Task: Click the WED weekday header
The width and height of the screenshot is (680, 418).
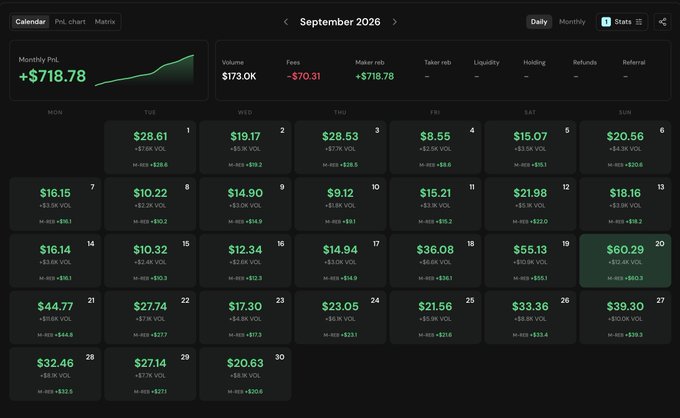Action: point(245,112)
